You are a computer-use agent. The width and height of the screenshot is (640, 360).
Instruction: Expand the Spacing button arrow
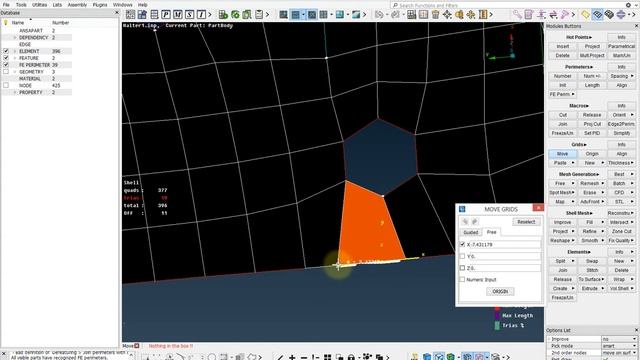pos(632,76)
